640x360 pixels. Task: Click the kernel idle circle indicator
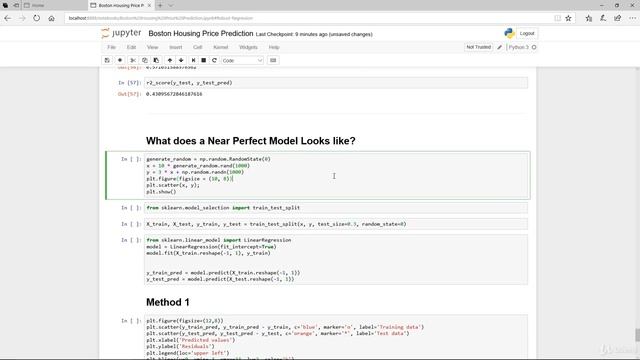pos(534,47)
